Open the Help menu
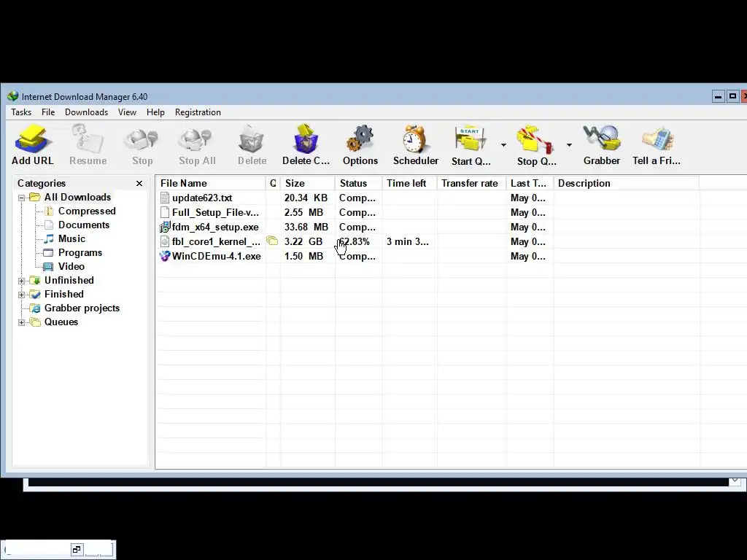Image resolution: width=747 pixels, height=560 pixels. 155,112
